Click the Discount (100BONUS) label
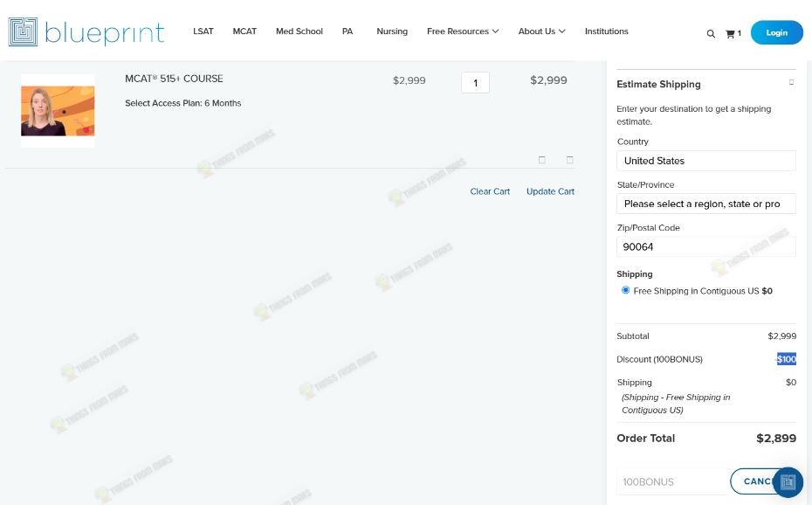Screen dimensions: 812x505 point(659,359)
